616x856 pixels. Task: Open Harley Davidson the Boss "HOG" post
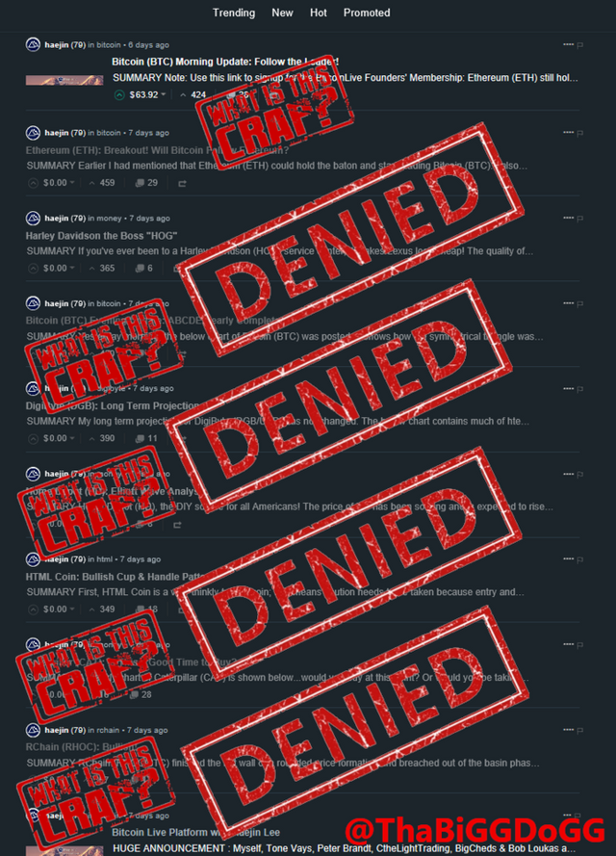click(x=101, y=236)
